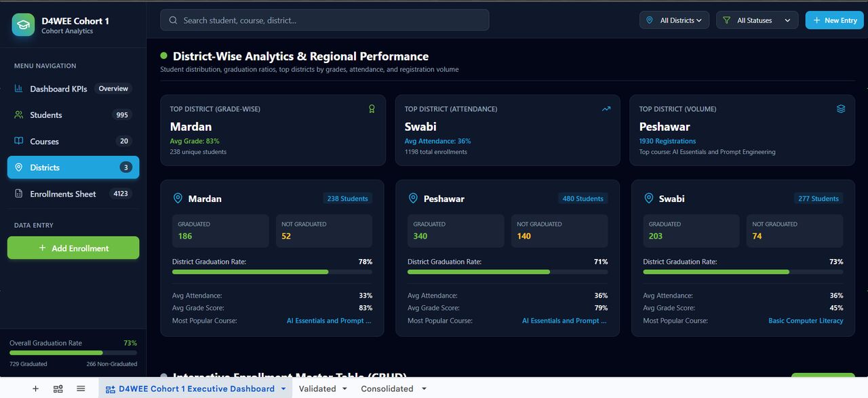
Task: Click the "480 Students" badge
Action: pyautogui.click(x=583, y=199)
